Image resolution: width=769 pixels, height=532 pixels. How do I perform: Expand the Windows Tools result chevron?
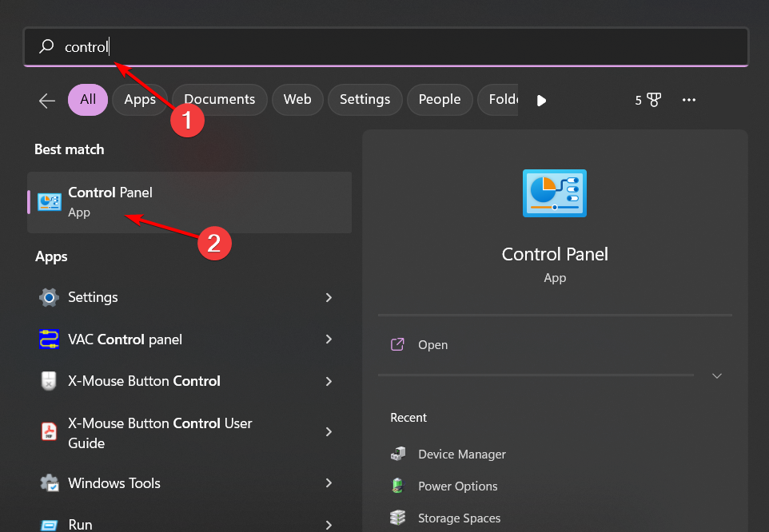pos(329,483)
